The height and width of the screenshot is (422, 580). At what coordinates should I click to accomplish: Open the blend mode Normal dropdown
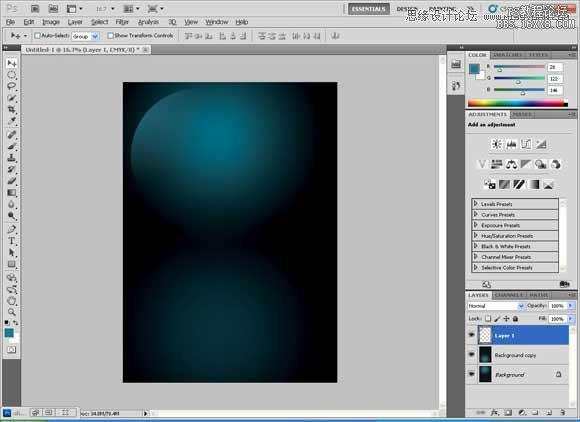click(x=496, y=306)
